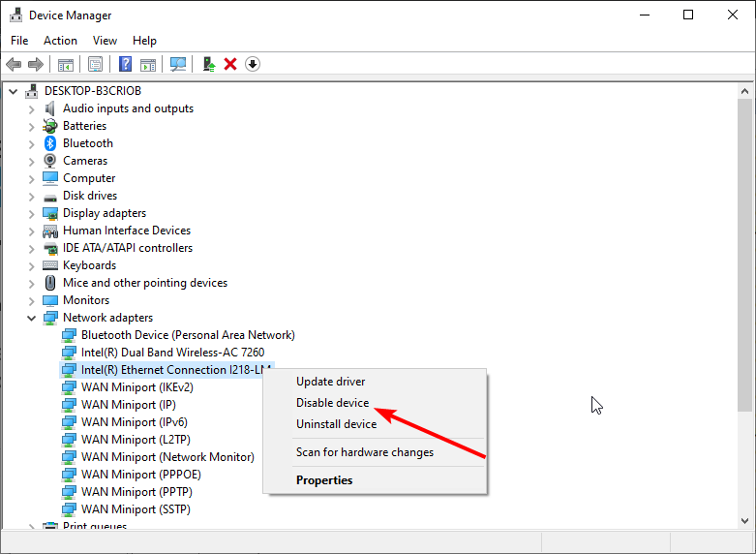Open the File menu
The width and height of the screenshot is (756, 554).
coord(19,41)
